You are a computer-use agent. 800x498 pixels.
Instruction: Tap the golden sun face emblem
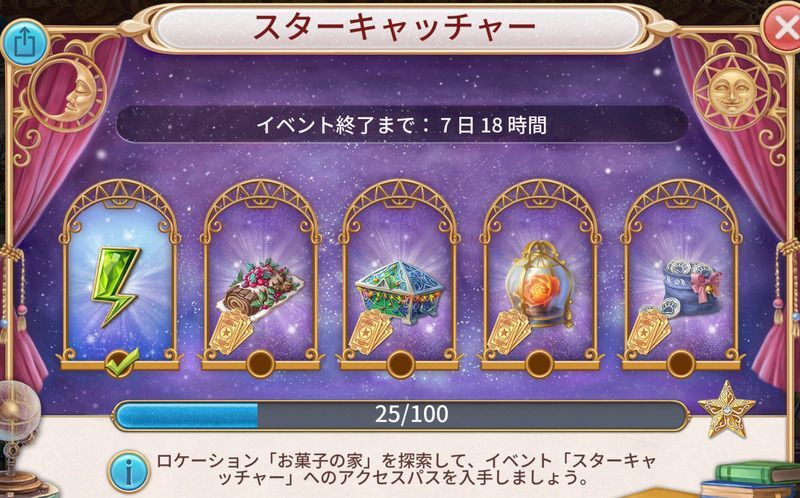pos(732,91)
